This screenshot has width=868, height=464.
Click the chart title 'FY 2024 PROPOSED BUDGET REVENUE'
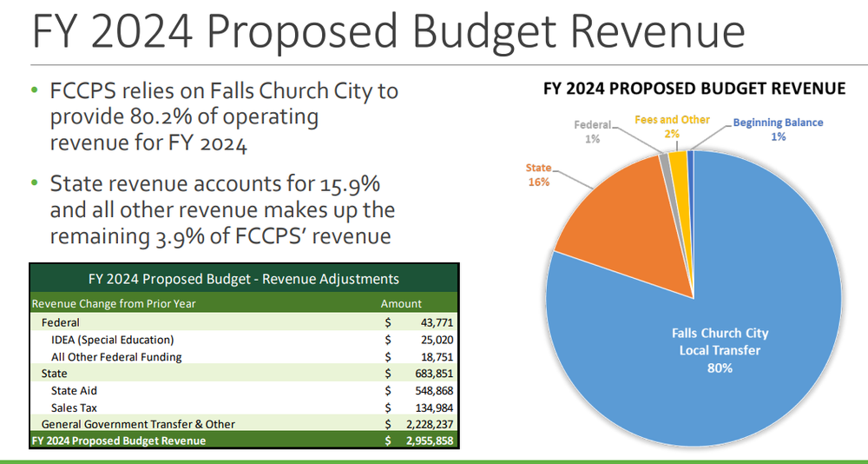(694, 88)
